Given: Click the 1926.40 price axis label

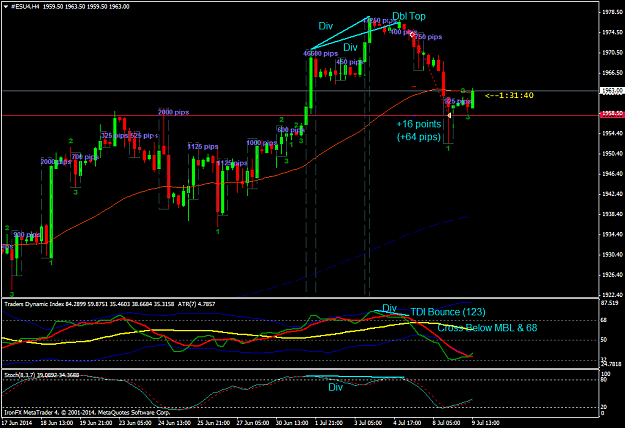Looking at the screenshot, I should click(613, 275).
